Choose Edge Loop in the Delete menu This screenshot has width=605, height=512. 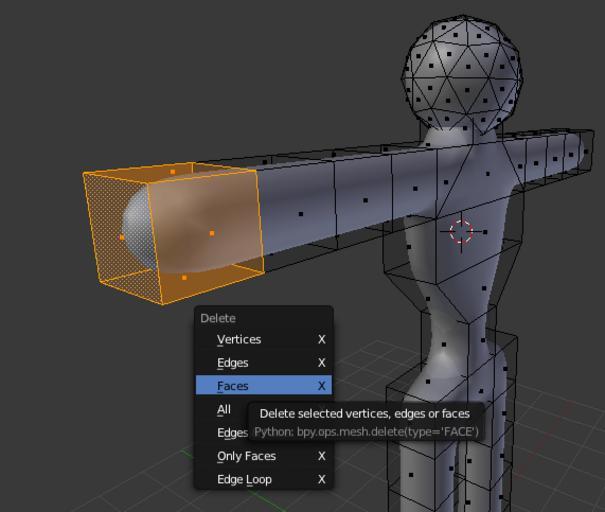click(244, 479)
